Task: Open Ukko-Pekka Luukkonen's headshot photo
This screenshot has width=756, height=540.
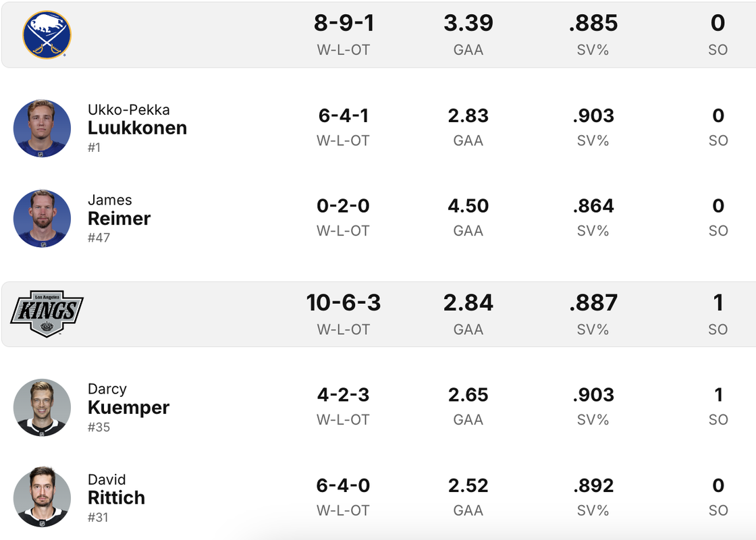Action: pyautogui.click(x=42, y=128)
